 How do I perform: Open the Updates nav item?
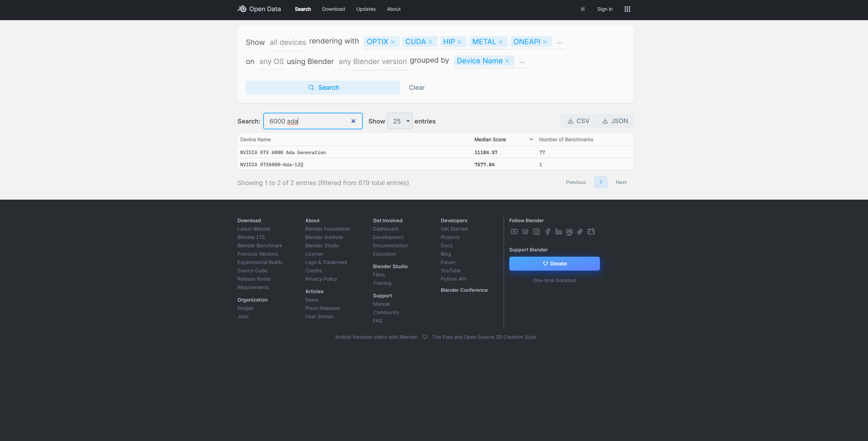pyautogui.click(x=366, y=9)
